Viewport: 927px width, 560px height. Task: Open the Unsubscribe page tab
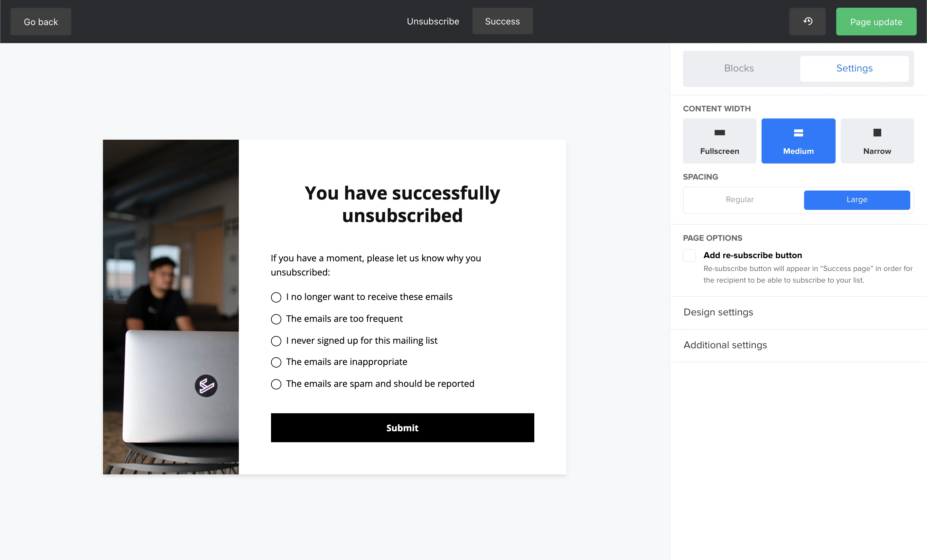point(433,22)
